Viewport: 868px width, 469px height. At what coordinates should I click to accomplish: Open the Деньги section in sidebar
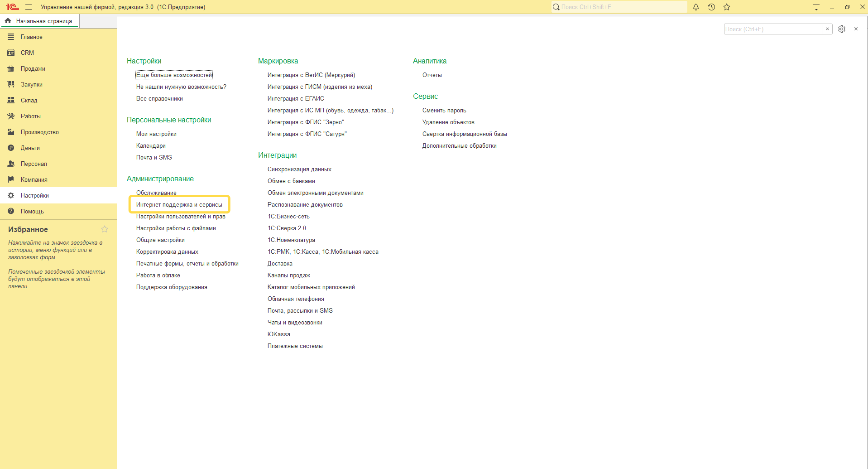click(x=30, y=148)
